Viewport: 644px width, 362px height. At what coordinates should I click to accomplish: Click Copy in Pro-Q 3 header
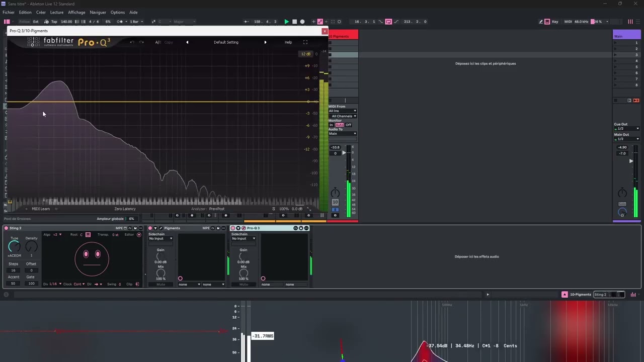tap(169, 42)
